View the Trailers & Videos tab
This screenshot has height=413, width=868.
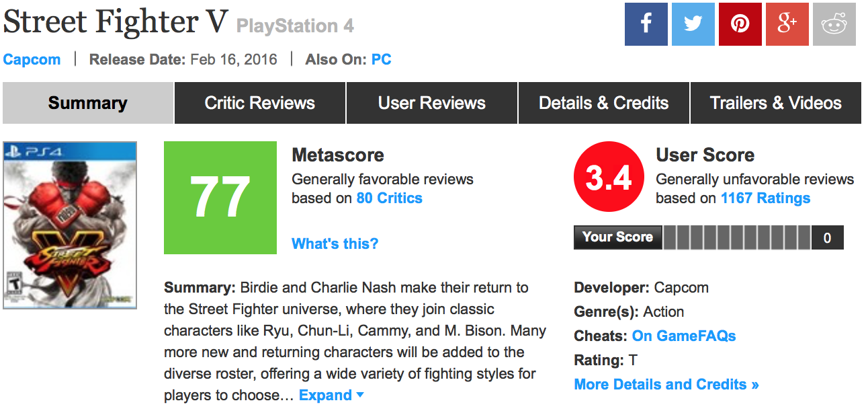(776, 103)
